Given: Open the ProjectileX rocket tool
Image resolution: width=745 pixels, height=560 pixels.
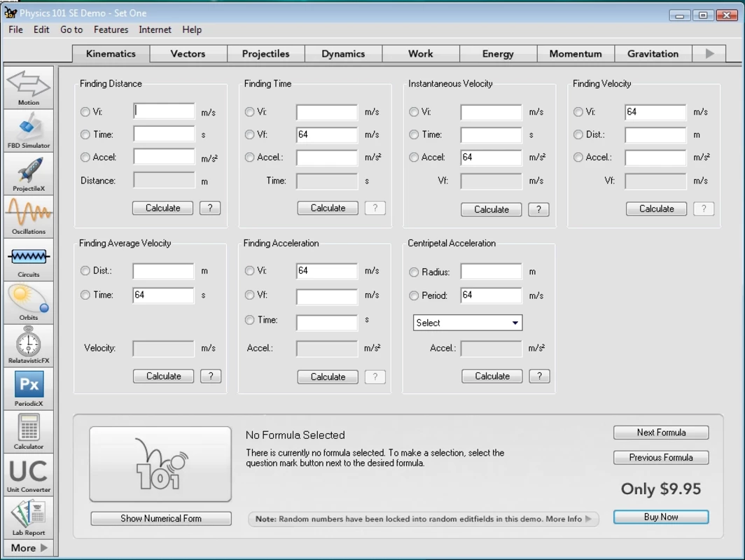Looking at the screenshot, I should tap(29, 174).
